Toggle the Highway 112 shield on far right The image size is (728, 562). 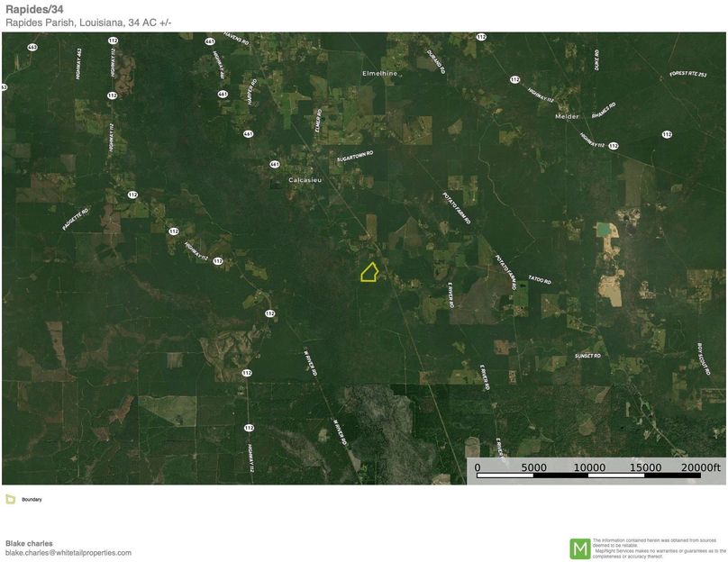(x=667, y=133)
